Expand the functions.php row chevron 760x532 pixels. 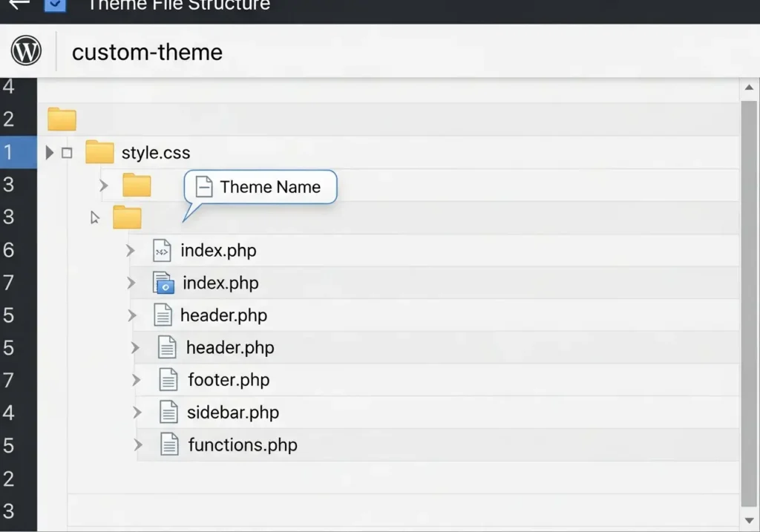(x=138, y=445)
